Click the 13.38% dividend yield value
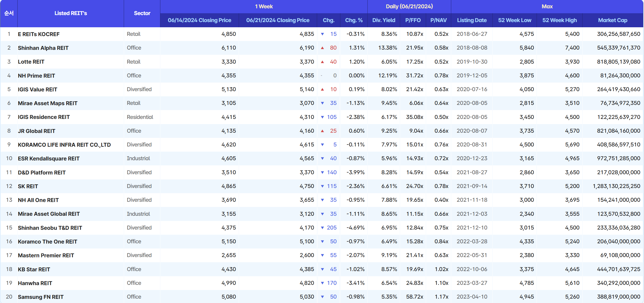The image size is (644, 303). pos(388,48)
